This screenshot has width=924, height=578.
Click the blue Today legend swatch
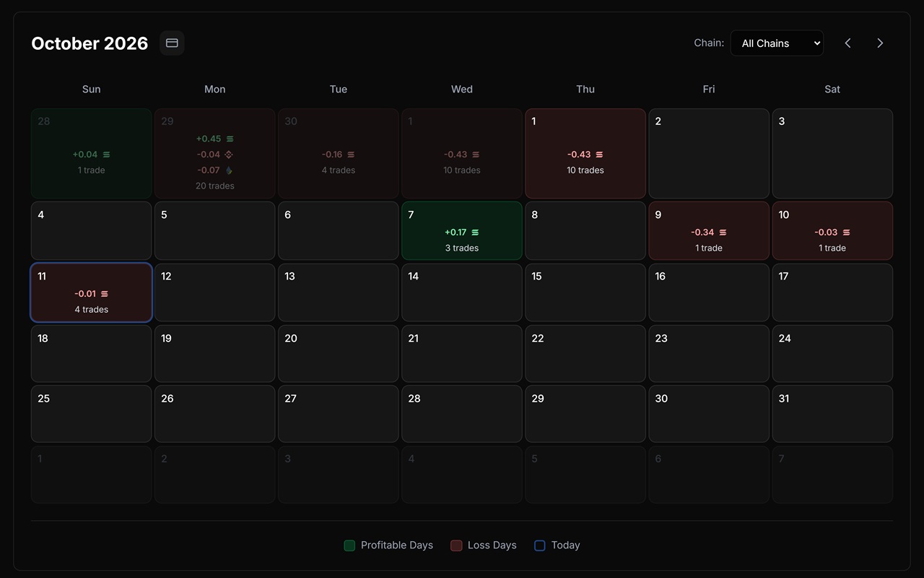540,545
